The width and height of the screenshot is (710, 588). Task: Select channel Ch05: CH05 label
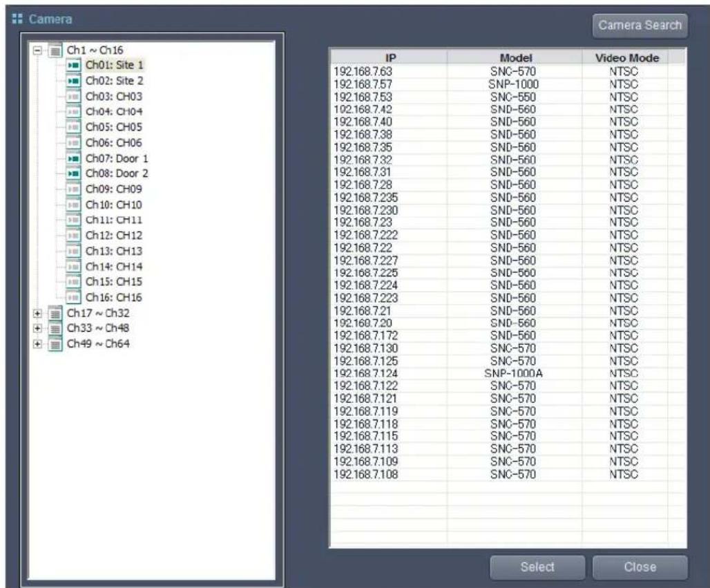[114, 127]
